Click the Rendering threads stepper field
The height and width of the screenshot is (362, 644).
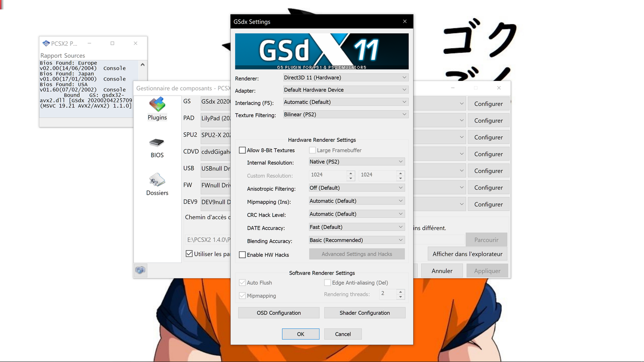click(x=388, y=294)
